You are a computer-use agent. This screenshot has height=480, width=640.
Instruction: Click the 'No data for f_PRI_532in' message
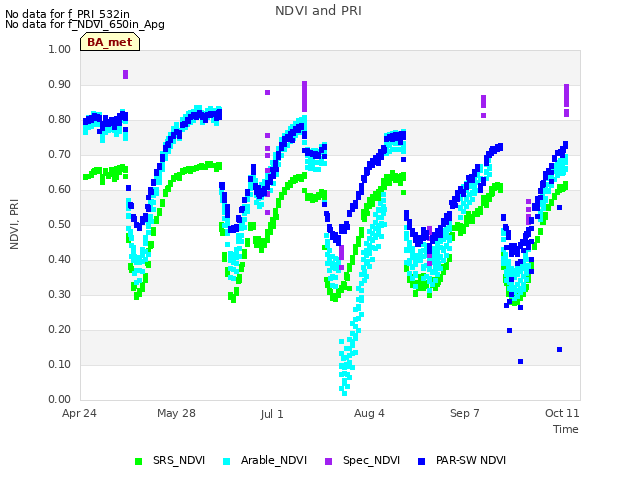(x=67, y=14)
